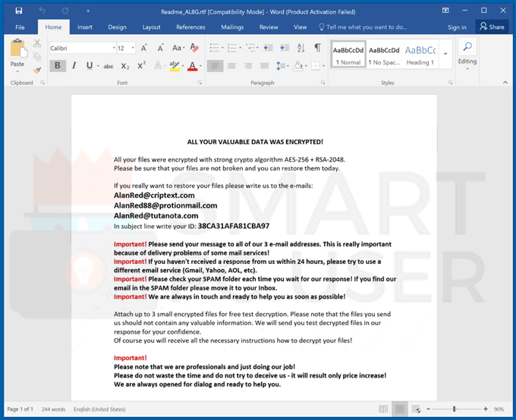Decrease paragraph indent
516x420 pixels.
point(268,48)
